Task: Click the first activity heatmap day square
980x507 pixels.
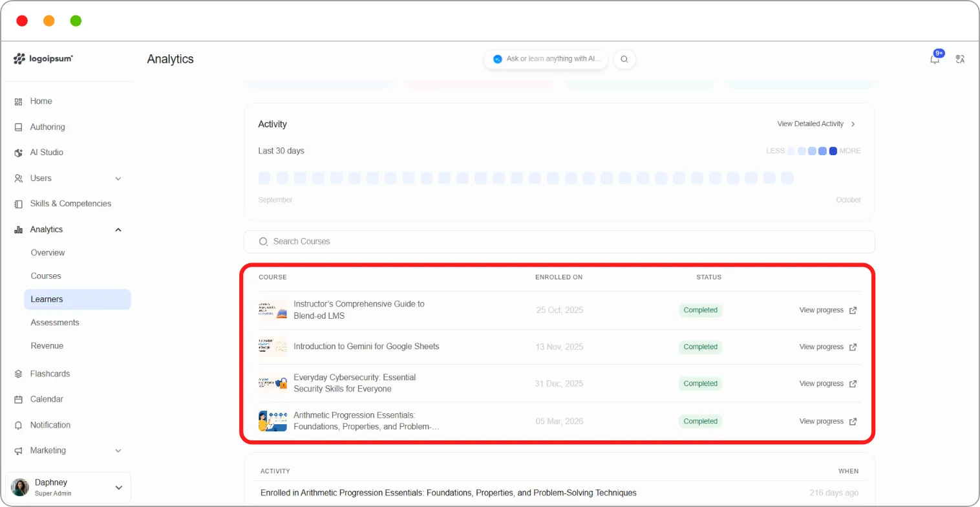Action: pos(264,178)
